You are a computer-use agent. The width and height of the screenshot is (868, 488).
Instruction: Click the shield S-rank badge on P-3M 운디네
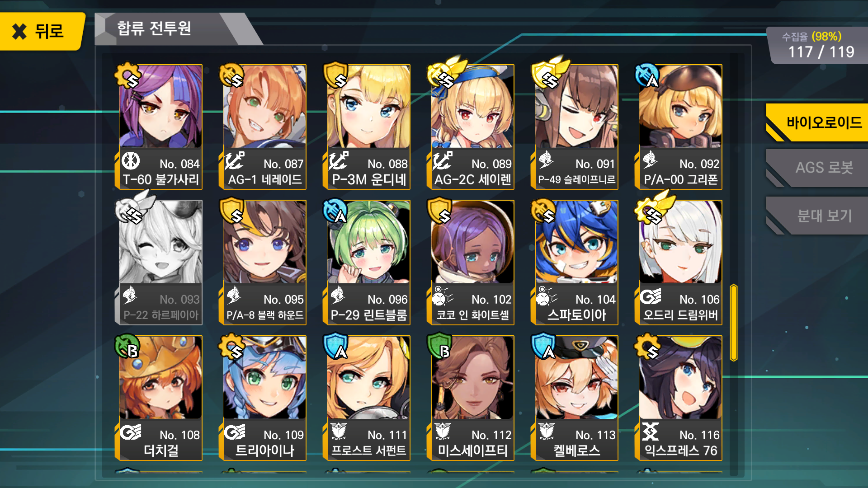point(336,75)
